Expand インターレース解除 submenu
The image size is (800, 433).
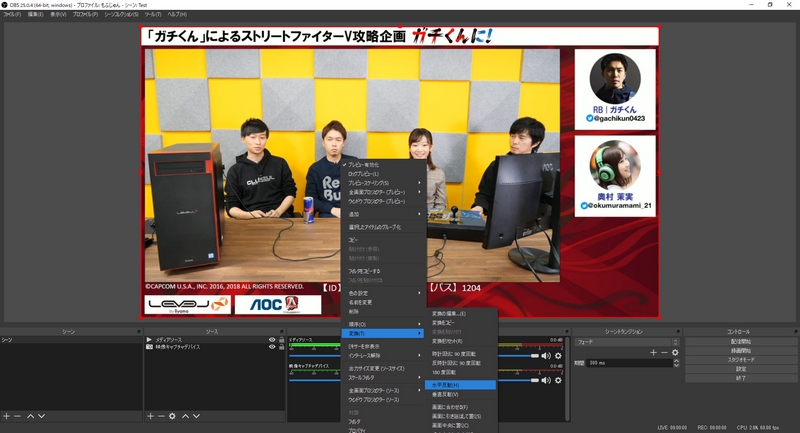coord(384,355)
